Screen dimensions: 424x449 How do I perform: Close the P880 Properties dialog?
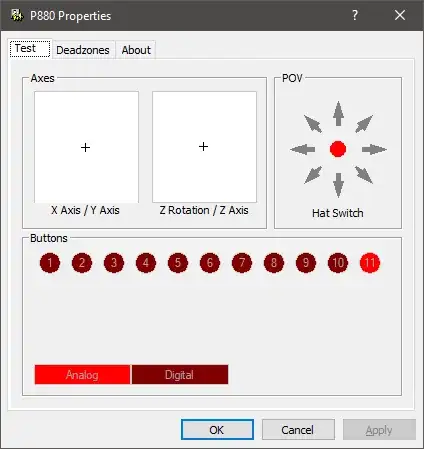[x=400, y=15]
